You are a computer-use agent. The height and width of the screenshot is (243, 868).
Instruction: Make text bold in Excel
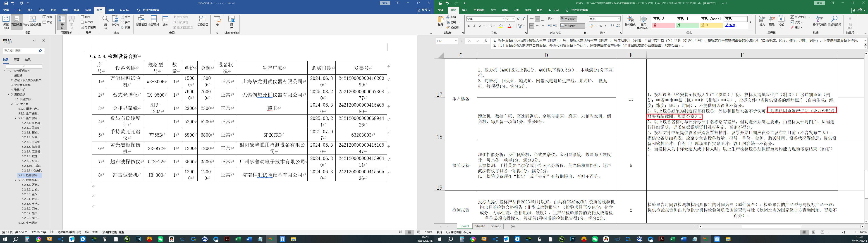tap(469, 26)
